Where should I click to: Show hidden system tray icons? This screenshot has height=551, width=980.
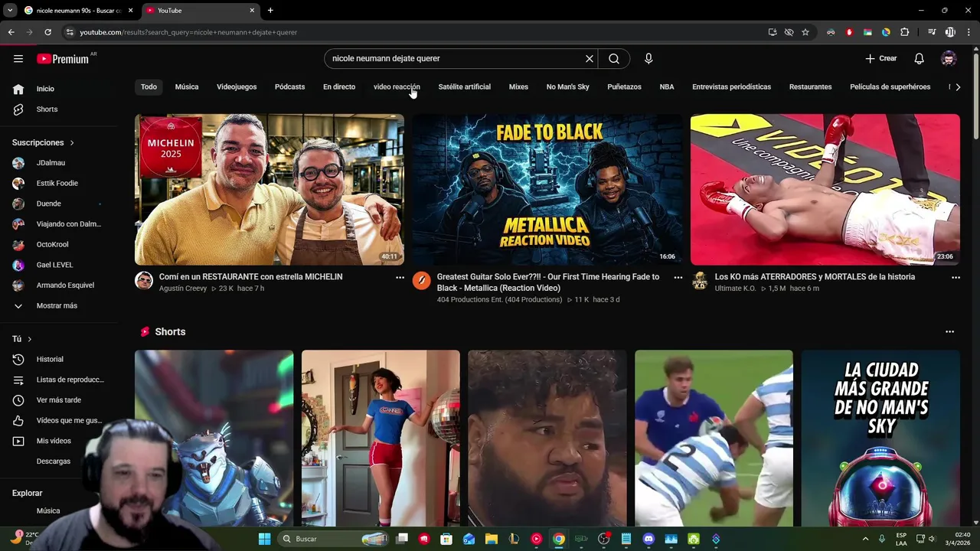(865, 539)
